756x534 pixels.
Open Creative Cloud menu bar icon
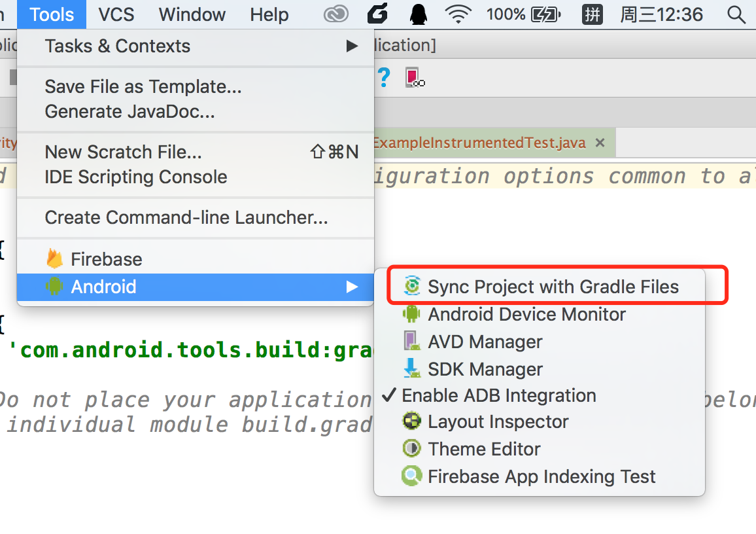point(335,14)
